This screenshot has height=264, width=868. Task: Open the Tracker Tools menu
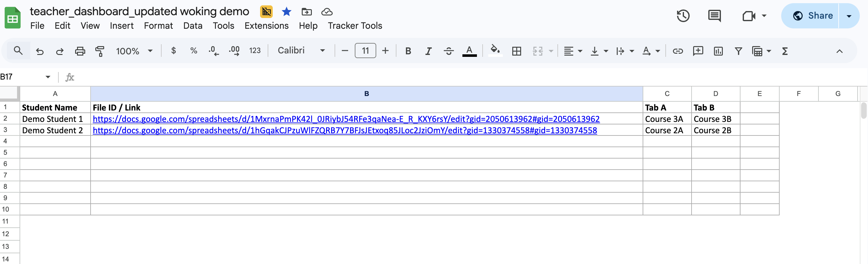355,26
